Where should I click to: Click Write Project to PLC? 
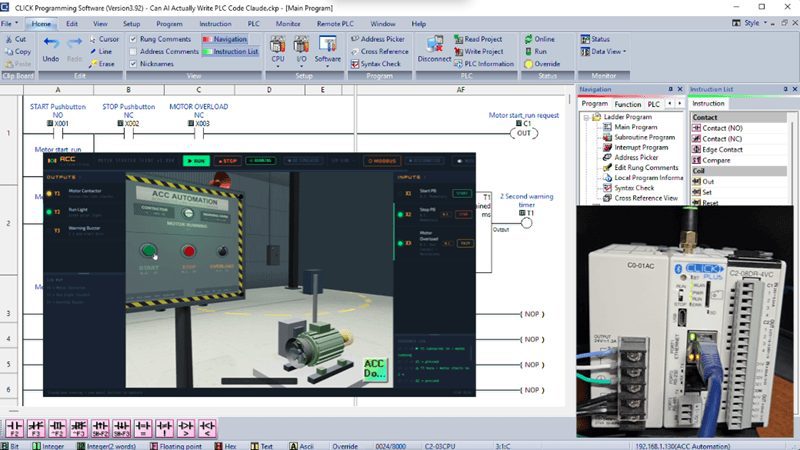point(479,52)
